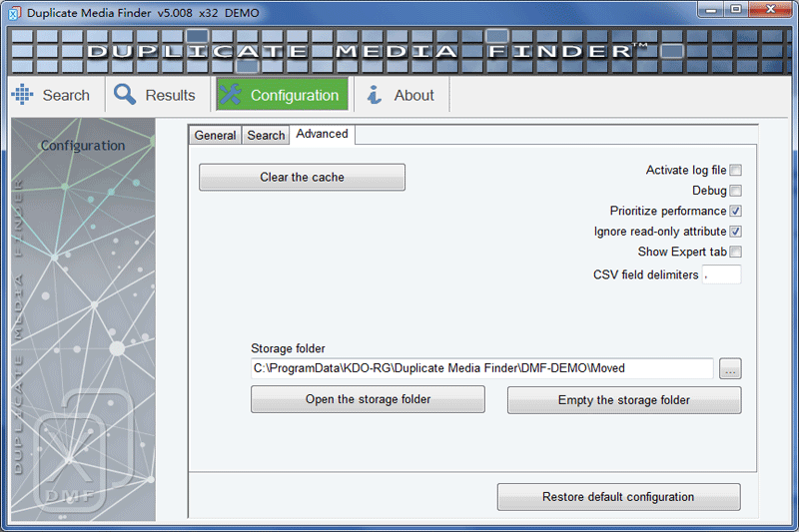Browse for storage folder with ellipsis button

[730, 368]
